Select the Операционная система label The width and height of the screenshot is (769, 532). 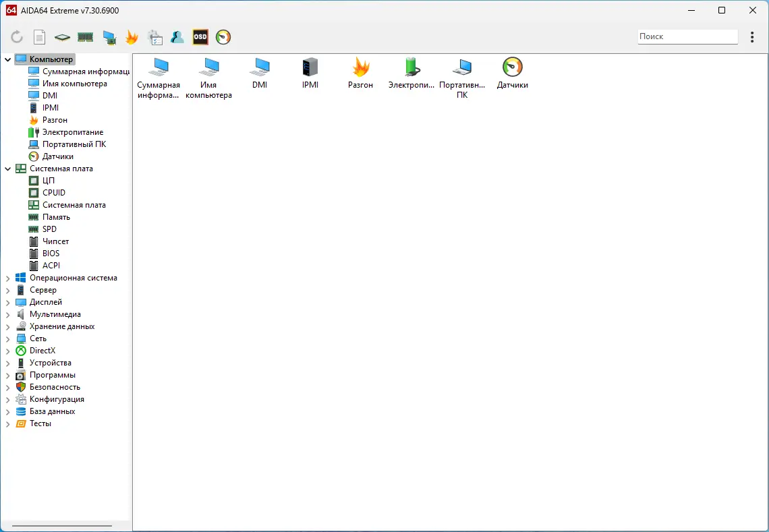tap(74, 278)
